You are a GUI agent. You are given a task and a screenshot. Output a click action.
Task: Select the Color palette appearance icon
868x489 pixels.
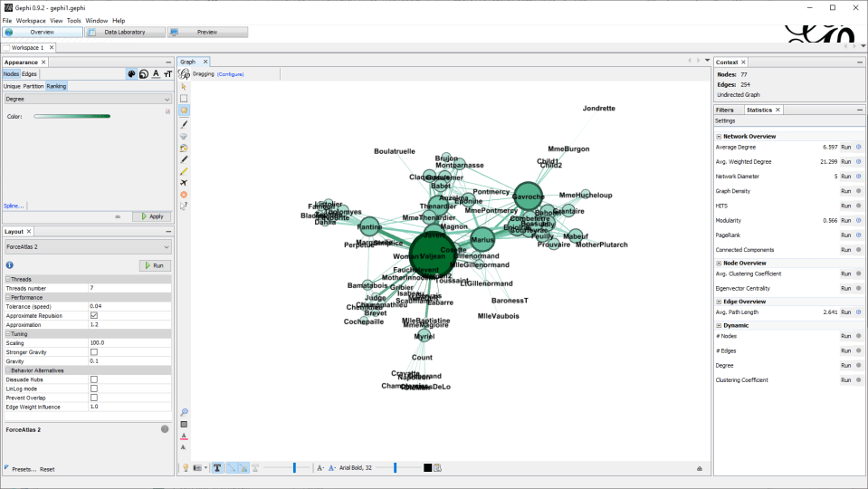(132, 74)
